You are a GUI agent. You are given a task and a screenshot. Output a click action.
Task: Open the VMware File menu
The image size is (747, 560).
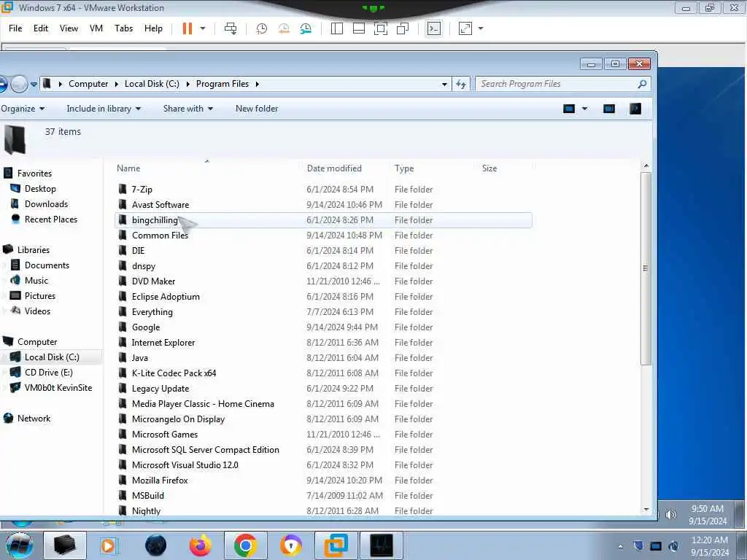[x=15, y=28]
